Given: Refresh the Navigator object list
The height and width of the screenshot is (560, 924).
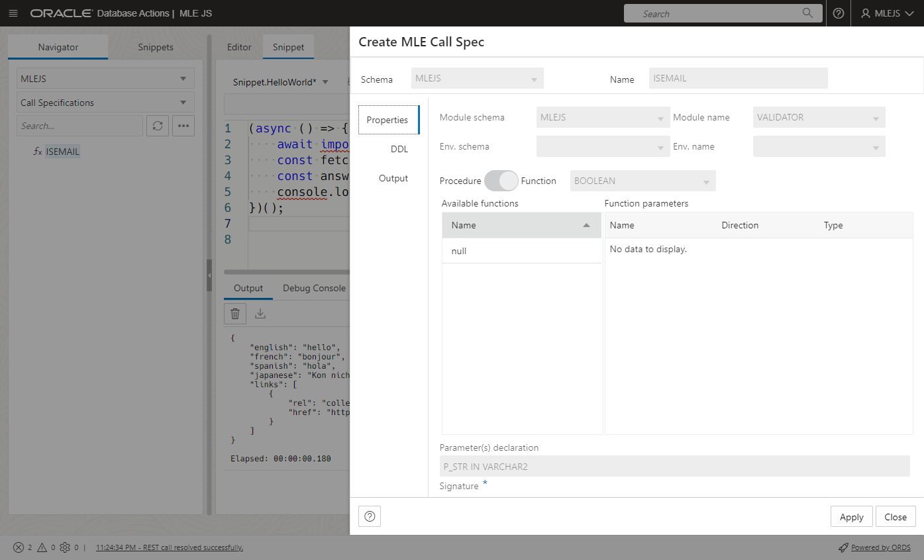Looking at the screenshot, I should (157, 126).
